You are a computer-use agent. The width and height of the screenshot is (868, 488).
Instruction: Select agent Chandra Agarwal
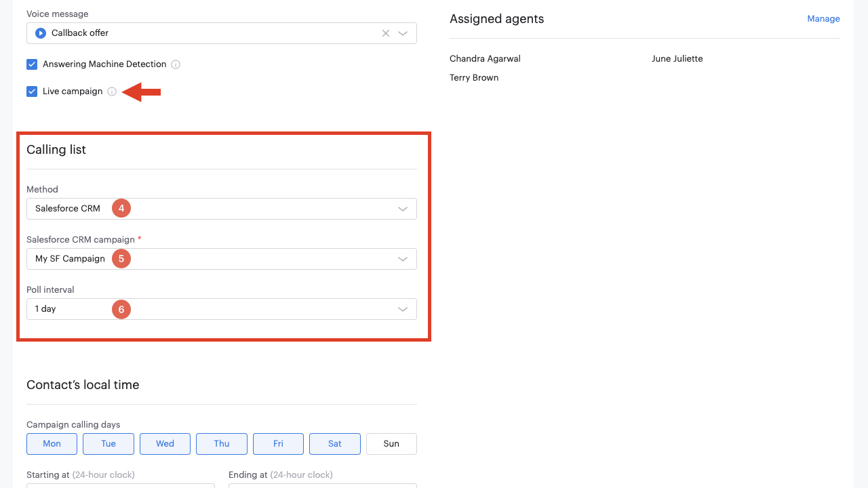click(x=485, y=59)
